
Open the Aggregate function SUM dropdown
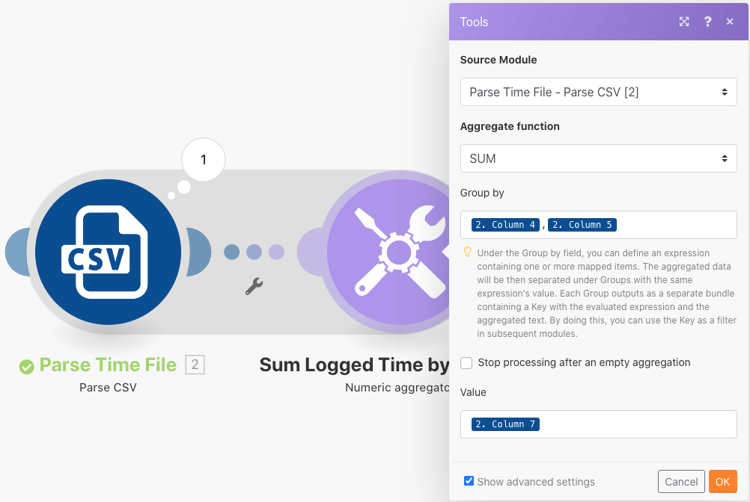pyautogui.click(x=598, y=158)
